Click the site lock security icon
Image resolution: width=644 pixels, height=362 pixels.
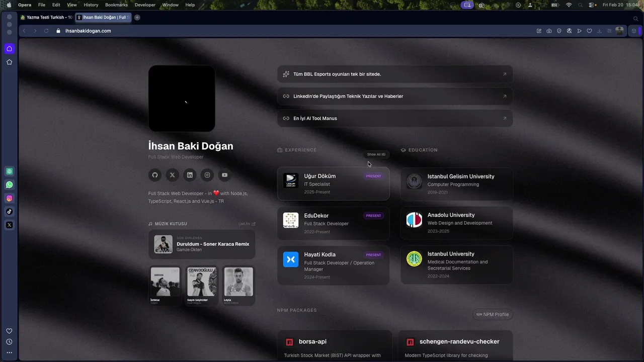coord(58,31)
